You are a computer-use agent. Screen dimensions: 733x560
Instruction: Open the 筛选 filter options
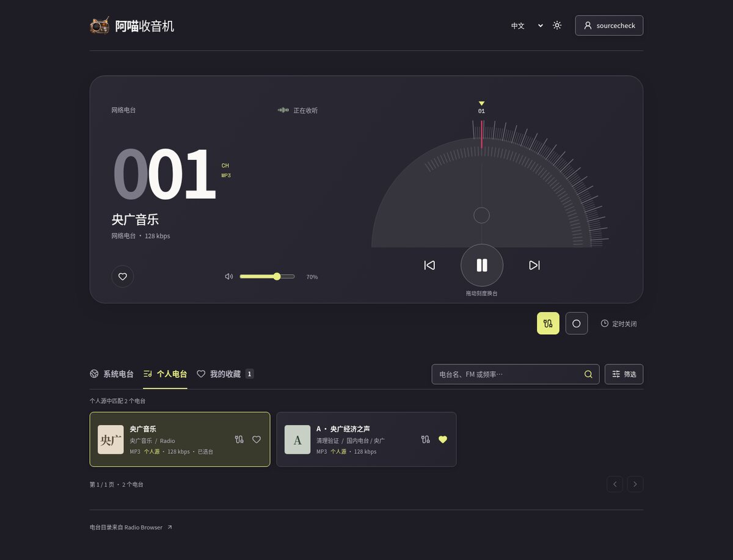624,374
